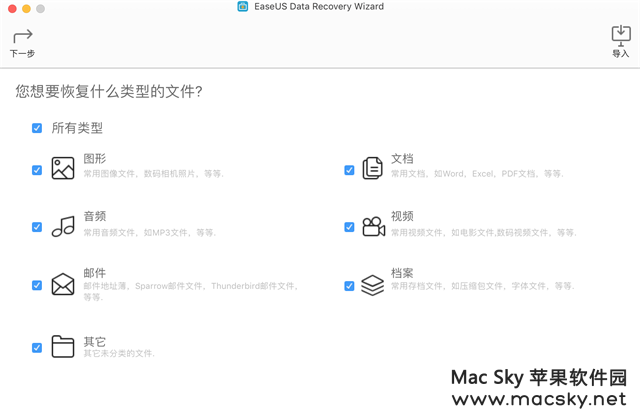Toggle the 音频 checkbox

coord(37,227)
